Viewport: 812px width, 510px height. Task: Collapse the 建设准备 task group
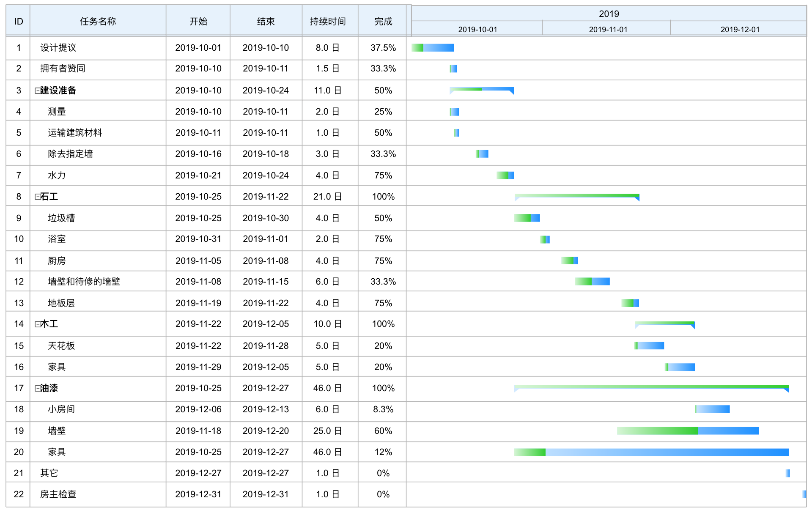(x=37, y=90)
